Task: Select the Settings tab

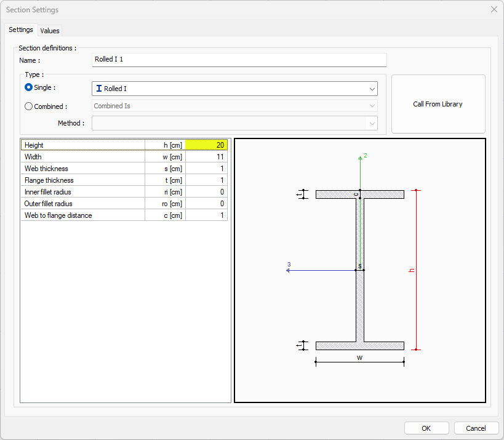Action: 21,30
